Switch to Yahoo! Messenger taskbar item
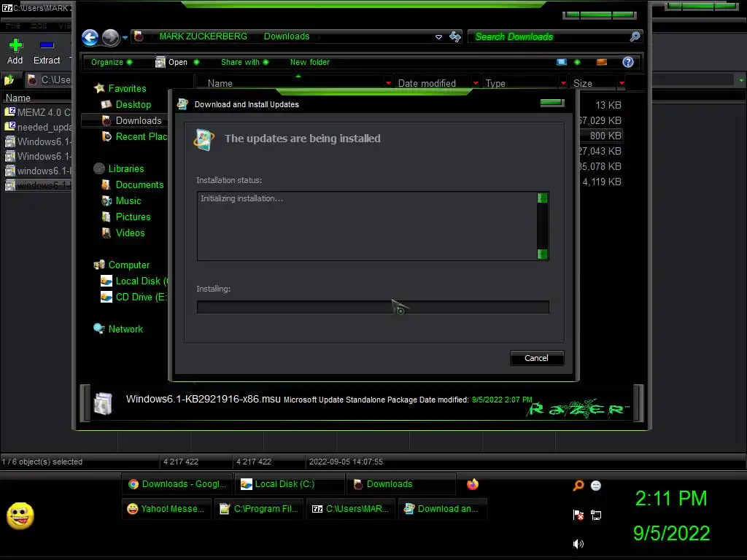The image size is (747, 560). [x=166, y=509]
